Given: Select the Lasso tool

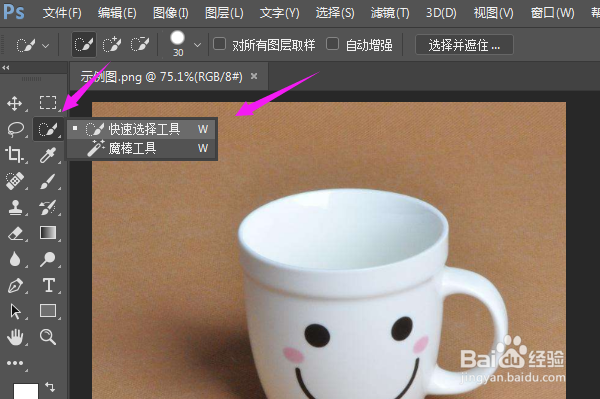Looking at the screenshot, I should pos(15,129).
